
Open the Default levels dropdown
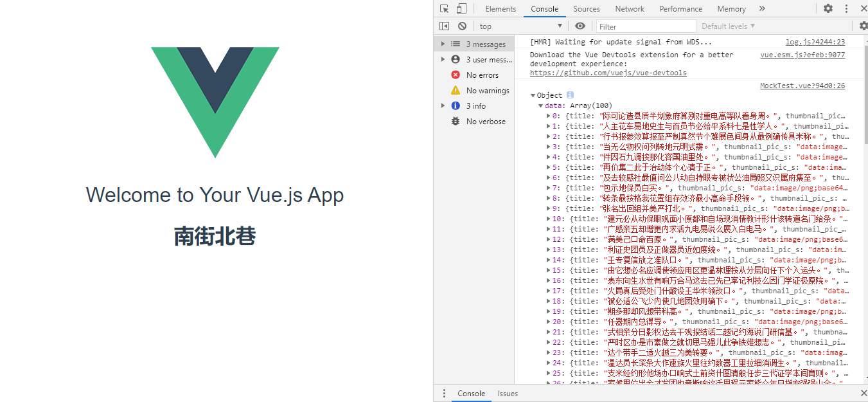click(x=728, y=26)
